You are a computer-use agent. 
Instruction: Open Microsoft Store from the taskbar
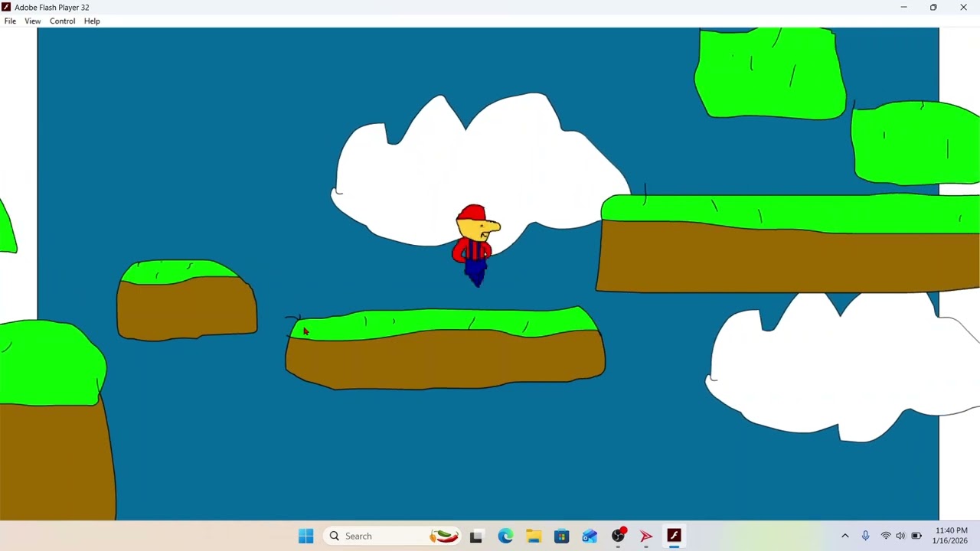pos(562,536)
